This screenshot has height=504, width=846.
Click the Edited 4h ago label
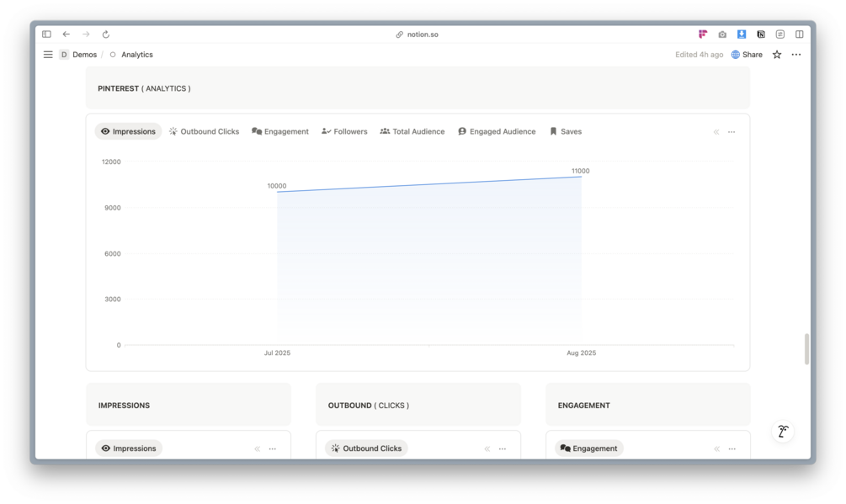699,55
